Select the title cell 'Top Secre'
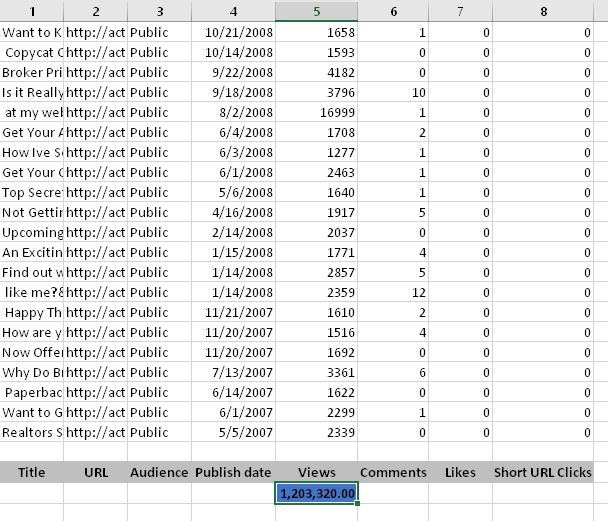608x521 pixels. (x=32, y=192)
